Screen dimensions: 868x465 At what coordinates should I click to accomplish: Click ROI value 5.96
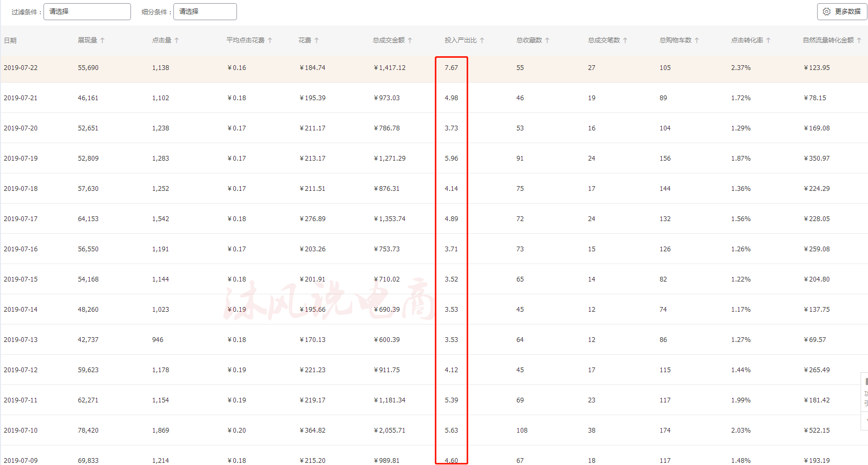click(x=451, y=159)
